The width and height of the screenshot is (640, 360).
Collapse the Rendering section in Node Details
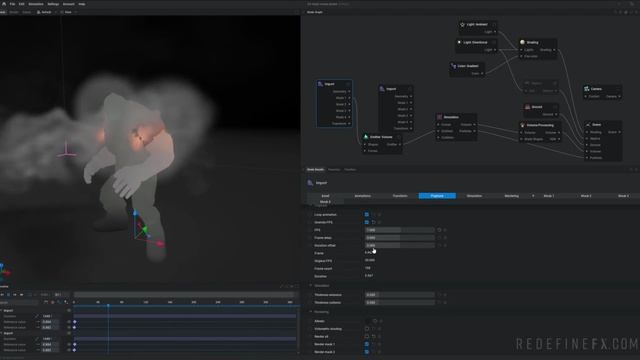point(311,312)
